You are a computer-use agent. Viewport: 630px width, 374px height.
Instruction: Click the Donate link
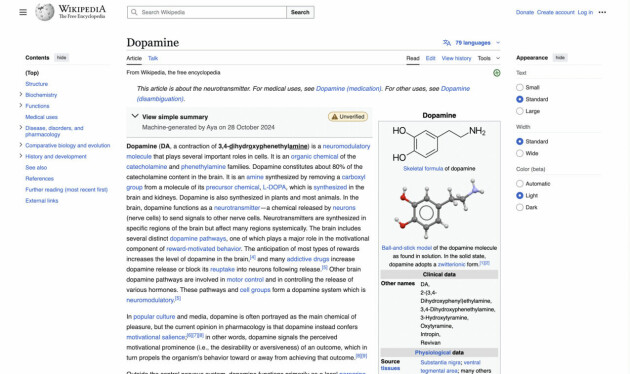525,12
